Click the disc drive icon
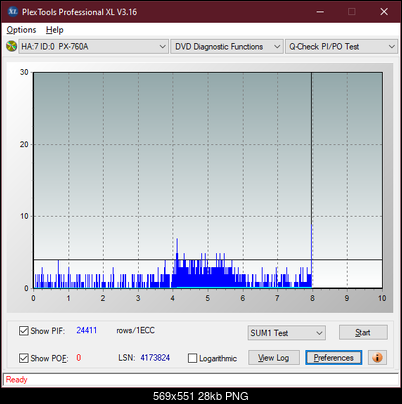The image size is (402, 404). coord(11,46)
